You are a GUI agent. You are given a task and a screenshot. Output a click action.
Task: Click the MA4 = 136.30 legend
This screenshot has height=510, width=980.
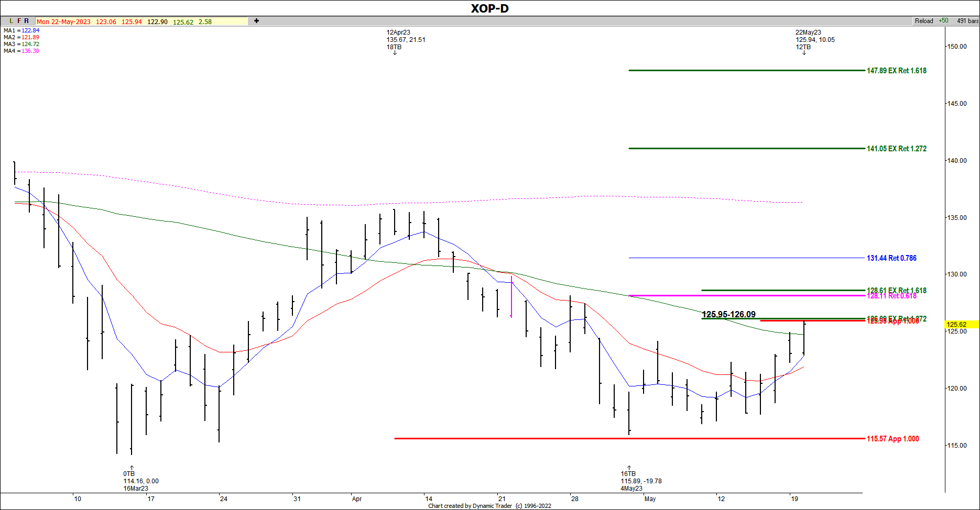(21, 51)
